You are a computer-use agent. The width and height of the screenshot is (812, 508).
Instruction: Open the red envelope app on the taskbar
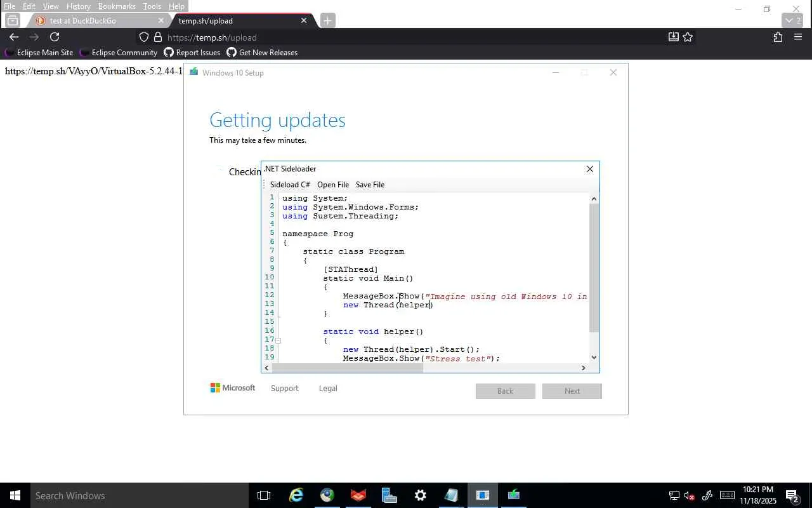[x=358, y=495]
